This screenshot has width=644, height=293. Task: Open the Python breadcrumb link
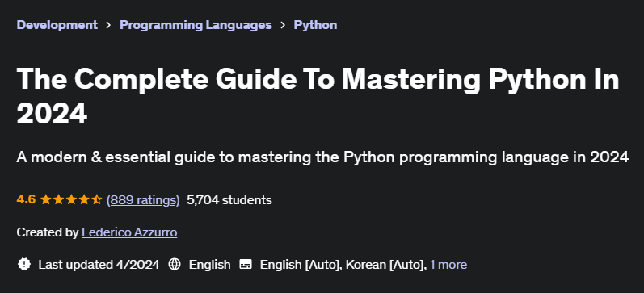tap(315, 25)
